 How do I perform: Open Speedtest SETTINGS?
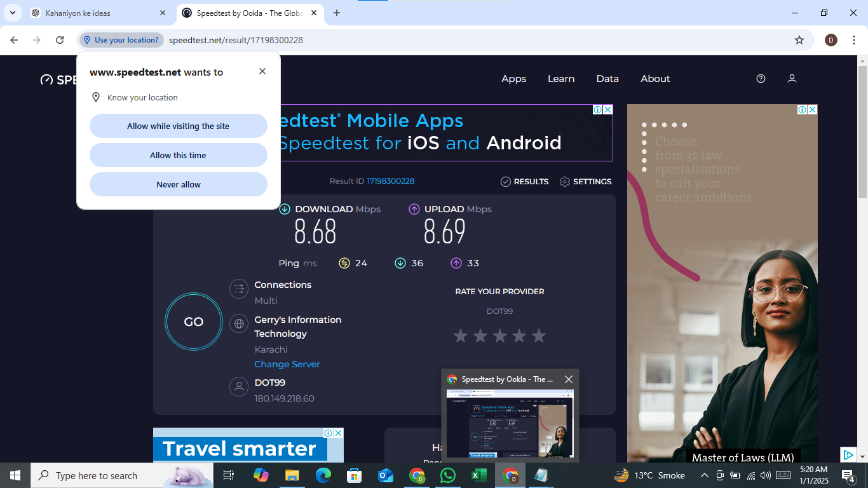pyautogui.click(x=585, y=182)
